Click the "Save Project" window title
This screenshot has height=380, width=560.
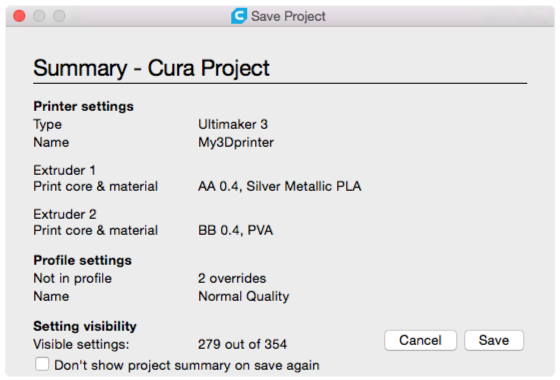pyautogui.click(x=288, y=16)
